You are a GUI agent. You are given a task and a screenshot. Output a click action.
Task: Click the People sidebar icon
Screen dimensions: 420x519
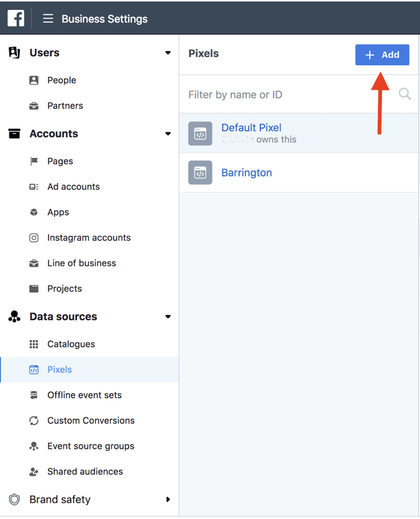[34, 80]
